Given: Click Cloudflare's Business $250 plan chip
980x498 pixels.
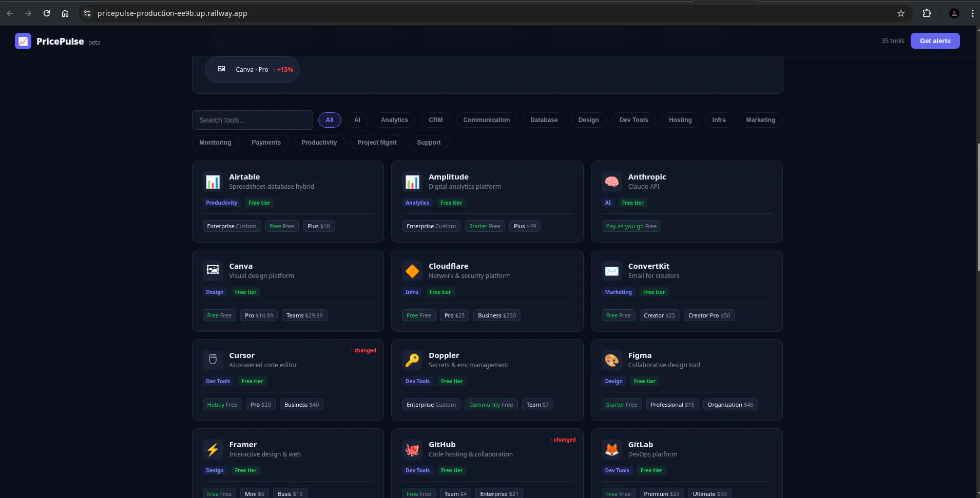Looking at the screenshot, I should point(497,315).
